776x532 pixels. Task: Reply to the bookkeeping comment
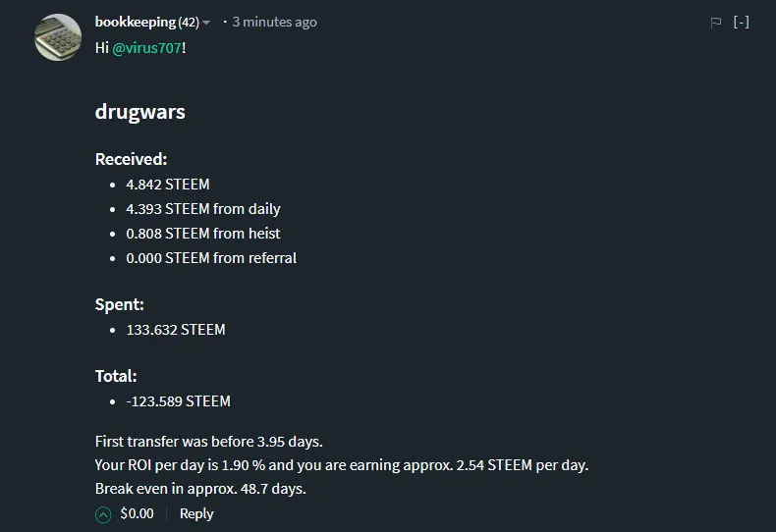tap(196, 513)
